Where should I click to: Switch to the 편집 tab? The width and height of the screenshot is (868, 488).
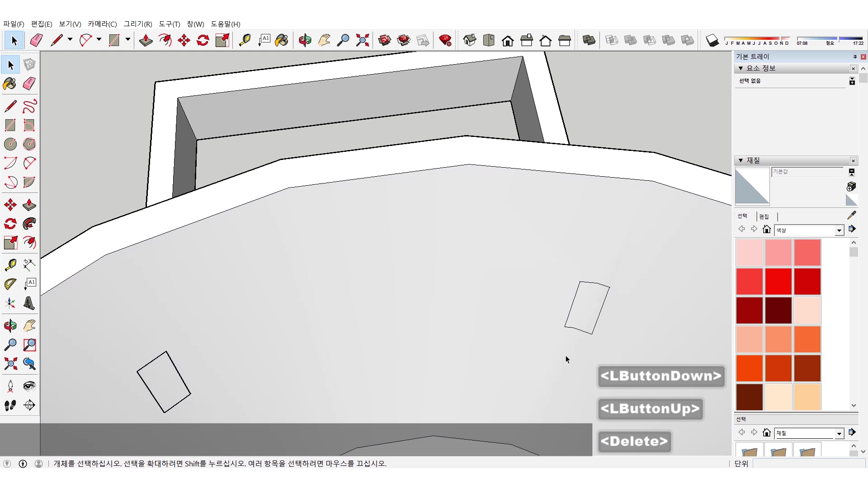pos(764,216)
